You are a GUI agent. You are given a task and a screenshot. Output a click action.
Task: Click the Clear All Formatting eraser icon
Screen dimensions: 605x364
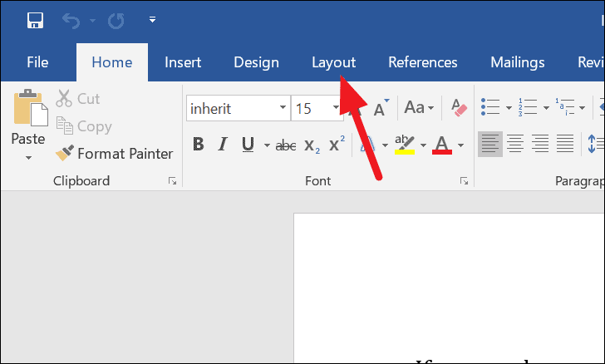point(459,108)
